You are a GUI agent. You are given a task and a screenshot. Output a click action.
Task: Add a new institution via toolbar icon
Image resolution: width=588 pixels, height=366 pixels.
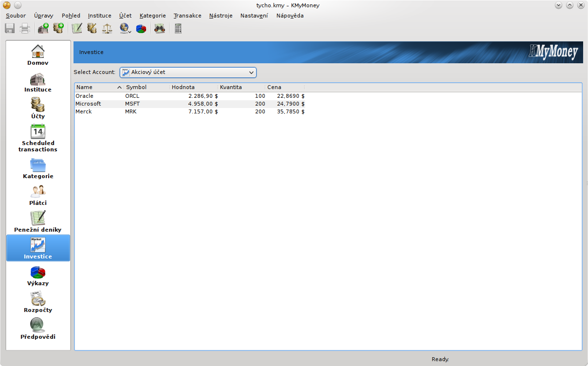click(43, 28)
